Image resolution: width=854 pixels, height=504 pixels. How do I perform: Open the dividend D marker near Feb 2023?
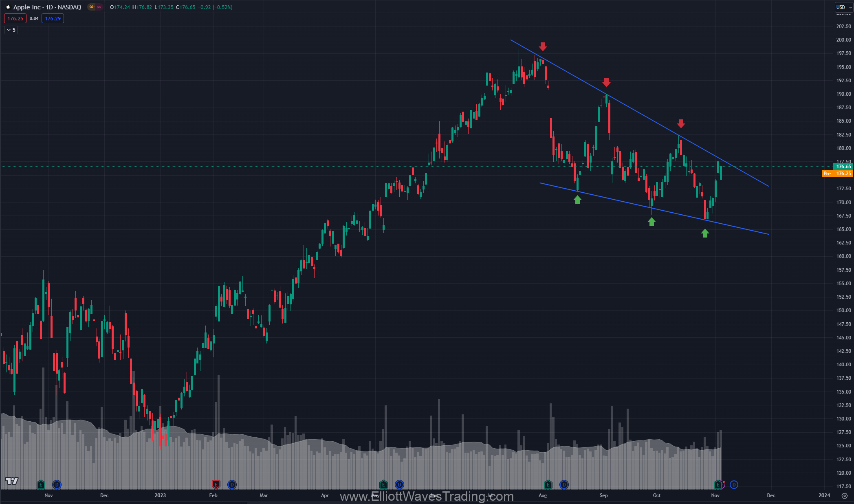coord(232,484)
